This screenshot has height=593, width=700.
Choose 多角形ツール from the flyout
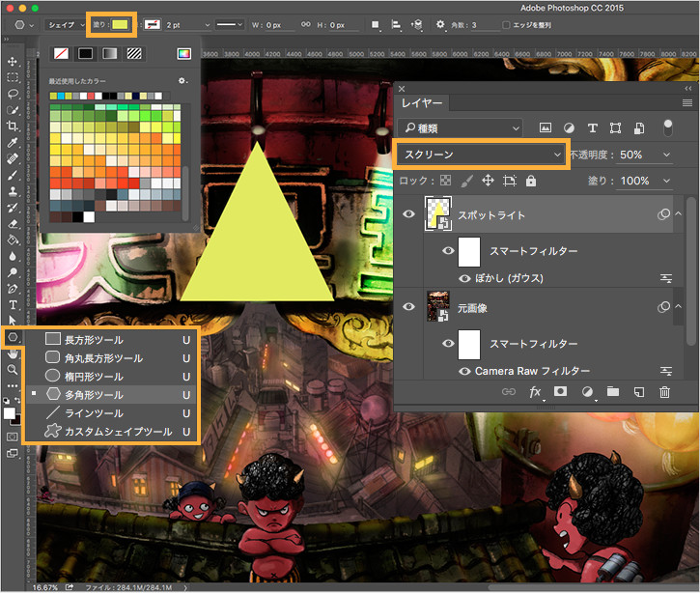pos(111,395)
